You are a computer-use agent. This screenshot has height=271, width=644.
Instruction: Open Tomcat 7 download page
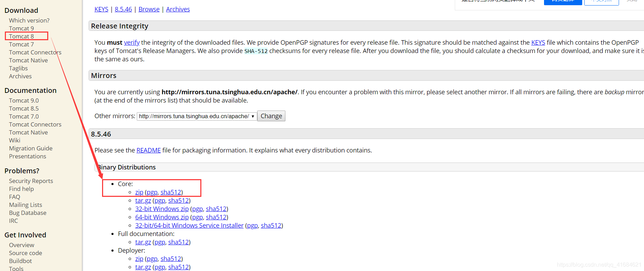point(22,44)
